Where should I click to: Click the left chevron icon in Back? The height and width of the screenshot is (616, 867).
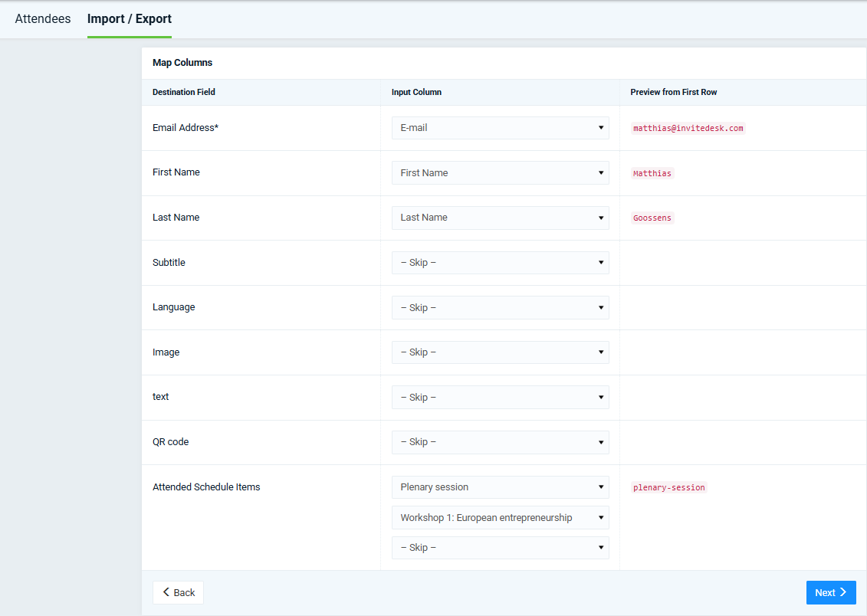point(166,592)
